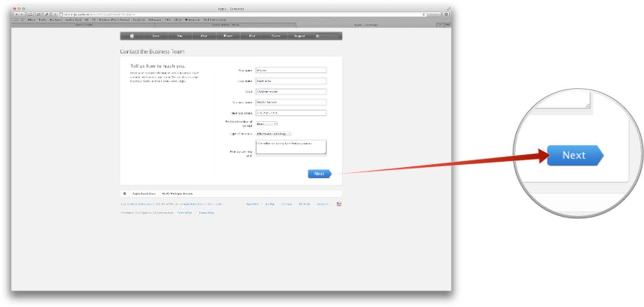Click the Apple logo in the navigation bar

pos(132,36)
